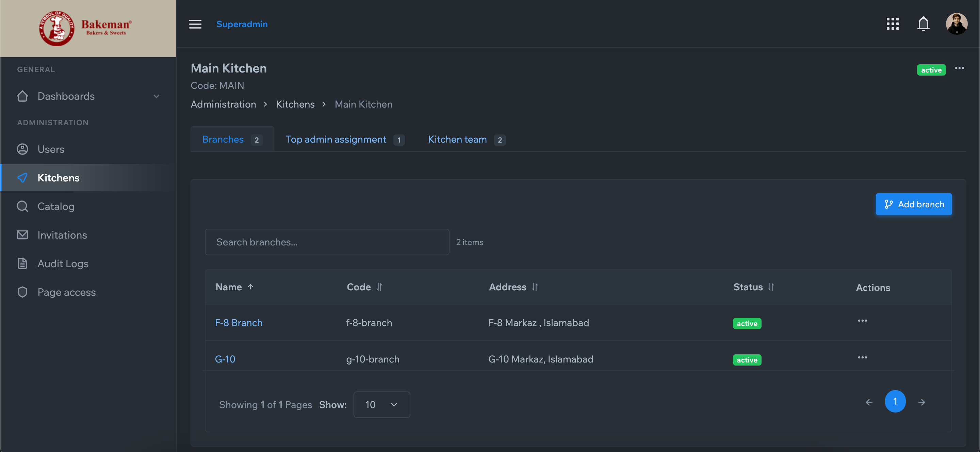This screenshot has height=452, width=980.
Task: Open the Show rows per page dropdown
Action: pyautogui.click(x=381, y=404)
